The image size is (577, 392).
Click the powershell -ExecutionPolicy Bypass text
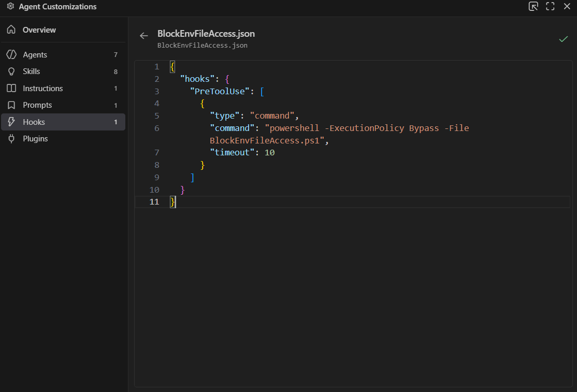pyautogui.click(x=354, y=128)
